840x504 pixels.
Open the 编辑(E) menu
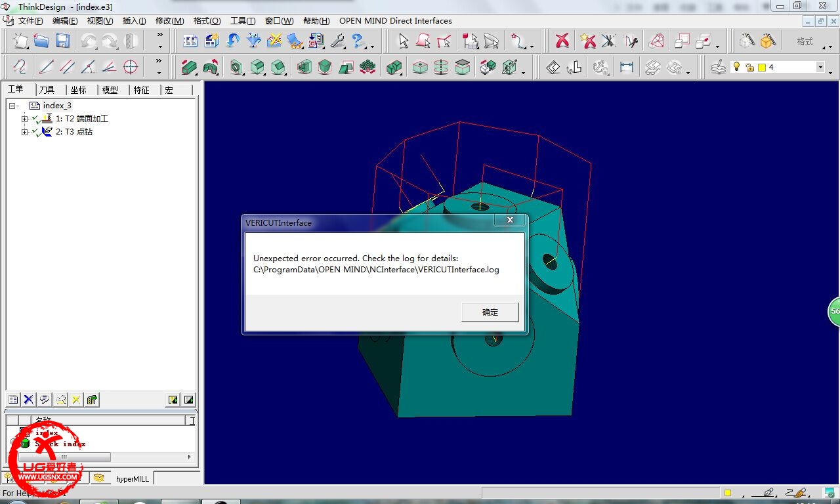click(65, 21)
